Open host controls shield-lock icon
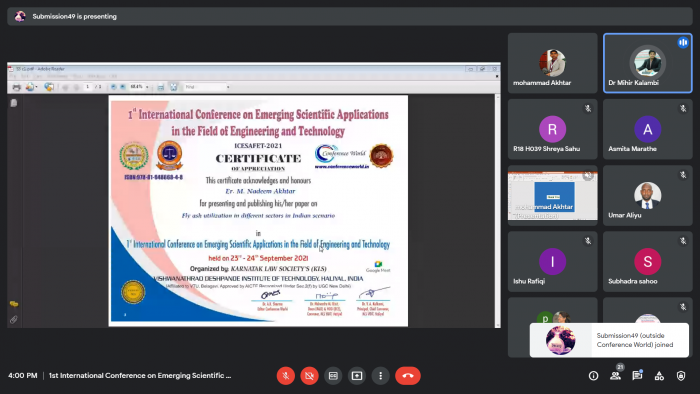 [681, 376]
